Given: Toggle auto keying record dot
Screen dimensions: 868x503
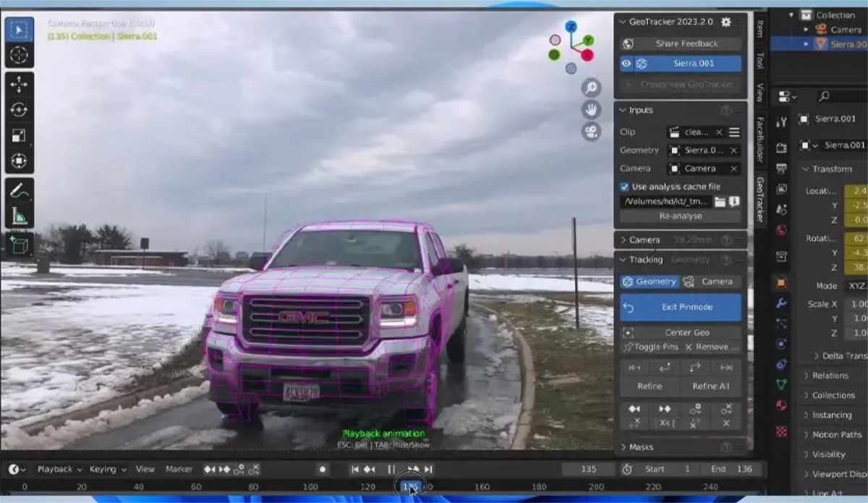Looking at the screenshot, I should 323,470.
